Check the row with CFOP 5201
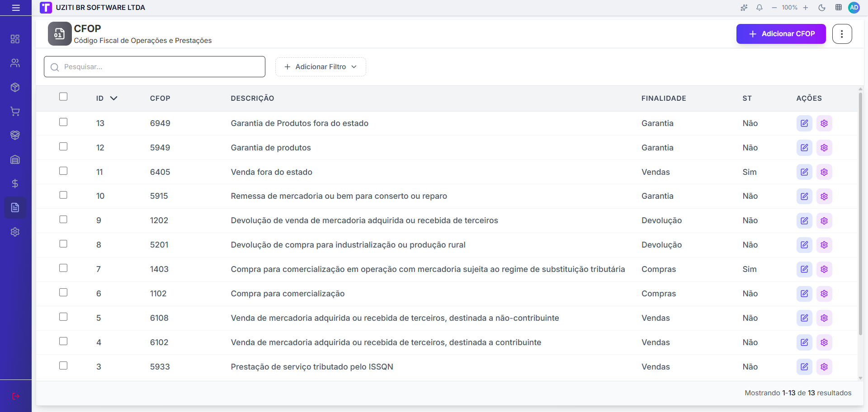Viewport: 868px width, 412px height. 63,244
